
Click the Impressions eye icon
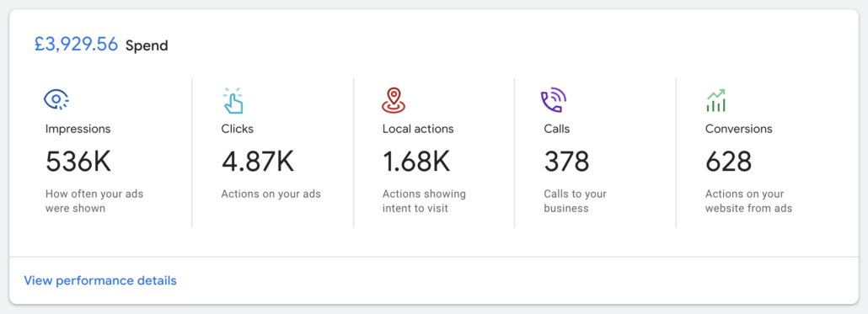56,100
